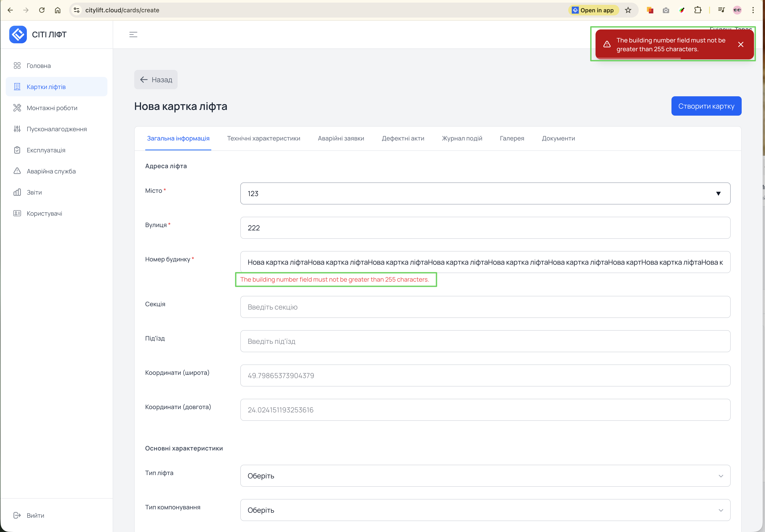
Task: Expand the Місто dropdown
Action: 485,193
